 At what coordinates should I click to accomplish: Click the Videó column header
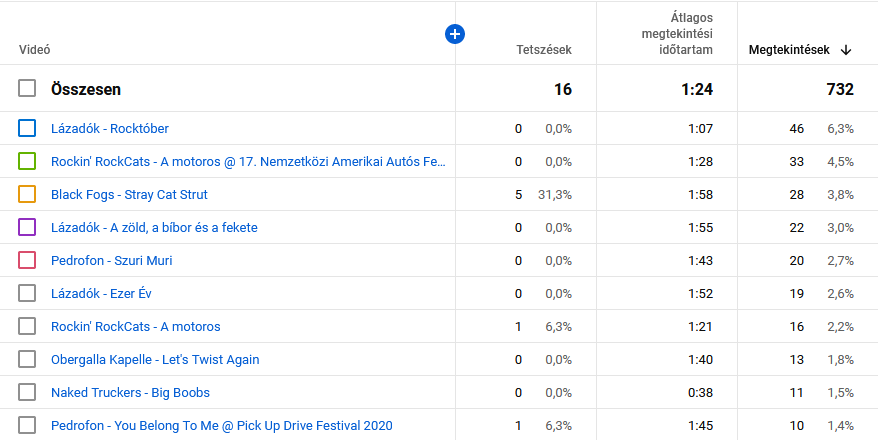(35, 50)
